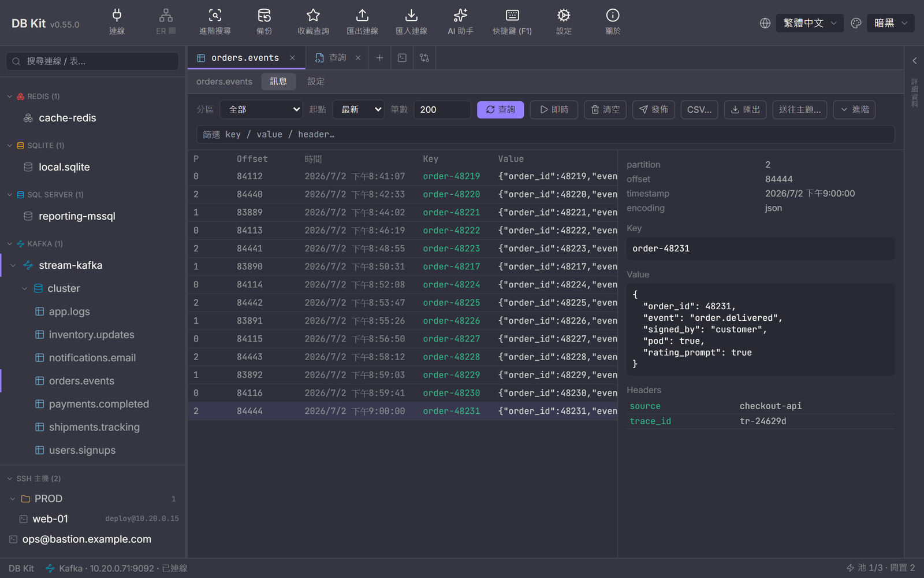This screenshot has width=924, height=578.
Task: Focus the 筆數 count input field
Action: coord(442,109)
